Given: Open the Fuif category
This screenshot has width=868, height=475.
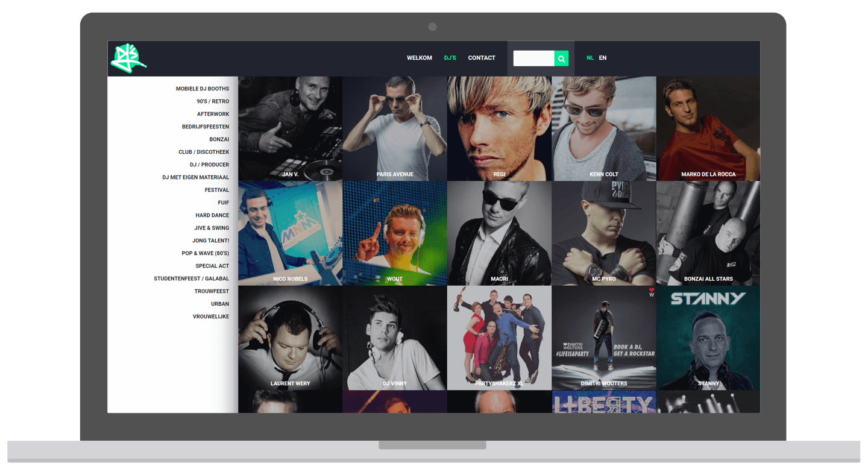Looking at the screenshot, I should click(x=224, y=203).
